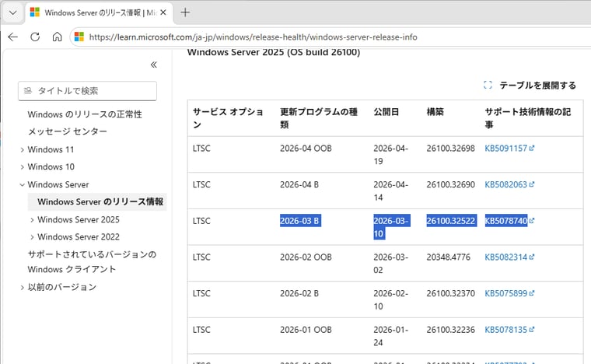Screen dimensions: 591x364
Task: Open サポートされているバージョンの Windows クライアント
Action: point(92,262)
